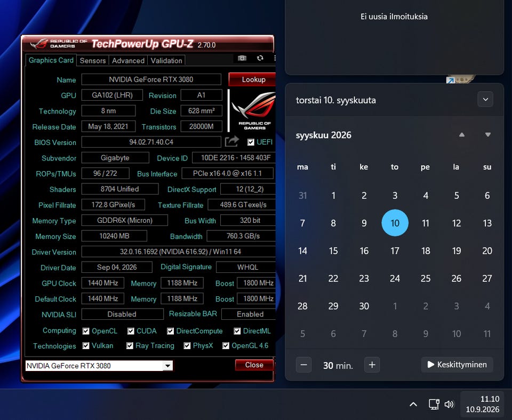512x420 pixels.
Task: Click the Memory Type value GDDR6X (Micron)
Action: click(124, 220)
